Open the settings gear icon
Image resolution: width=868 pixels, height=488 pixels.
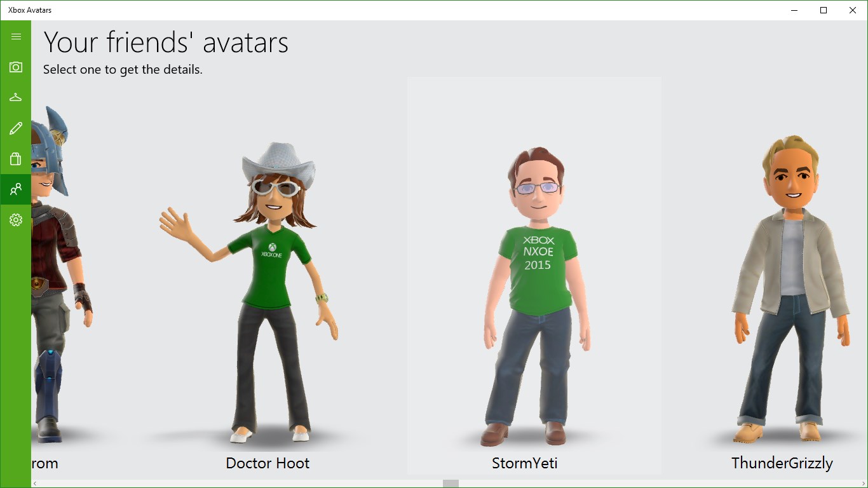pyautogui.click(x=16, y=220)
